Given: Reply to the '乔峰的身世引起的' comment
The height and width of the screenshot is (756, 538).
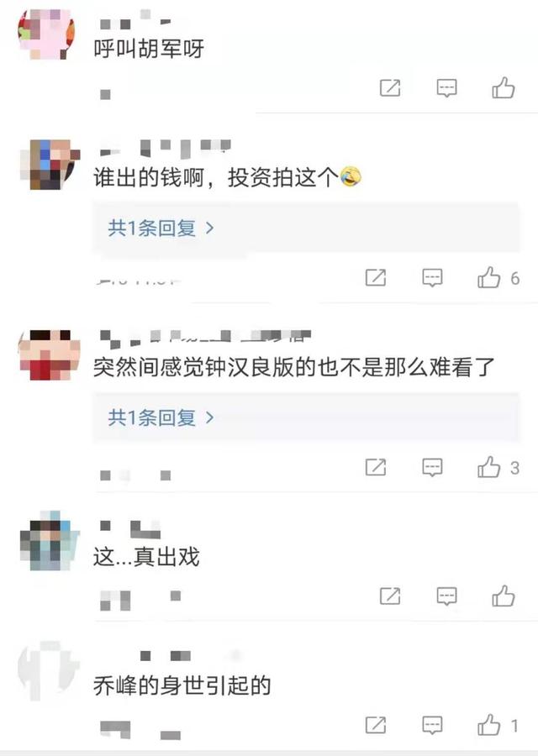Looking at the screenshot, I should (432, 725).
